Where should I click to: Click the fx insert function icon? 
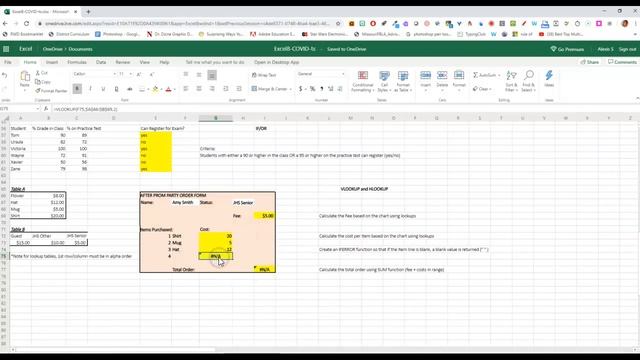46,109
